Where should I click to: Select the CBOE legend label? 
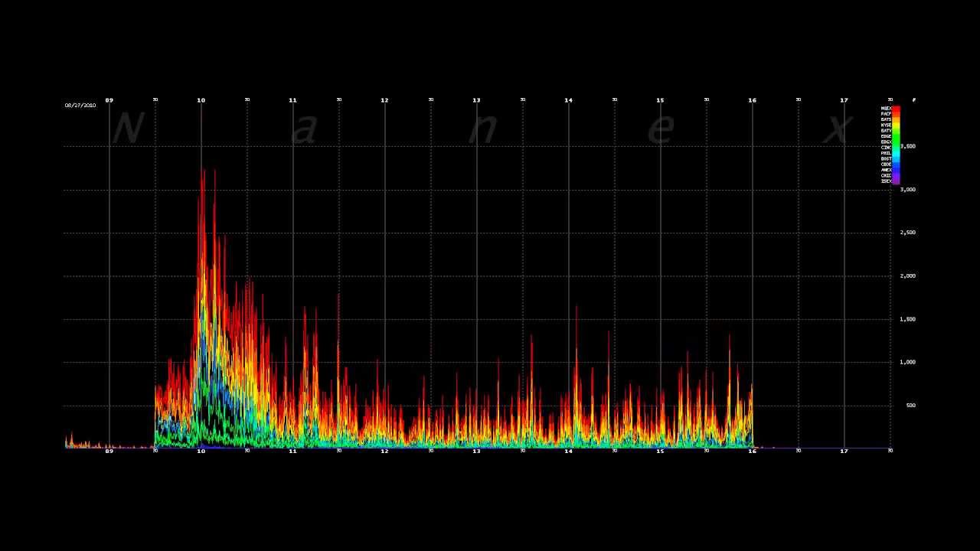click(x=886, y=165)
